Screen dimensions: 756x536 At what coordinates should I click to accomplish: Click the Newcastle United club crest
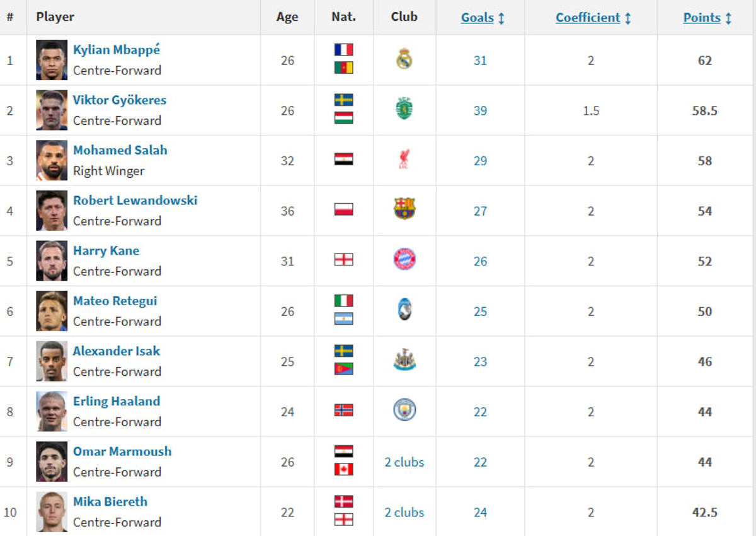coord(404,360)
